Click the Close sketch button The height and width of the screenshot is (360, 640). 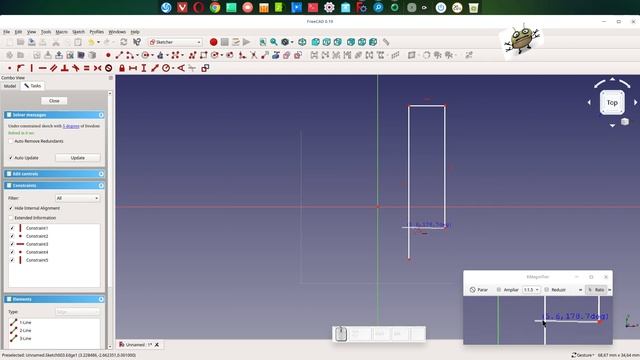(x=54, y=101)
